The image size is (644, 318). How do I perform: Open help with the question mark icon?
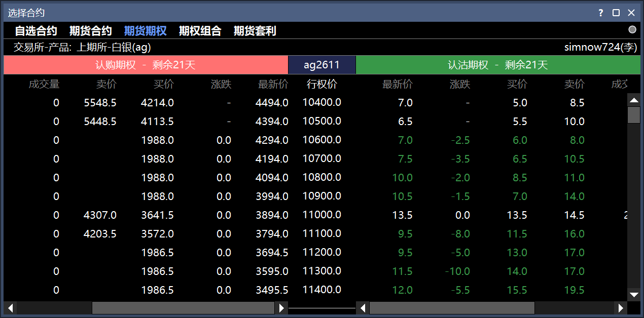point(600,13)
